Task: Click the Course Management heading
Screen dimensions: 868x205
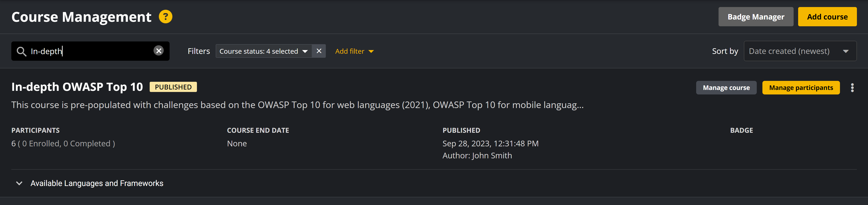Action: tap(81, 17)
